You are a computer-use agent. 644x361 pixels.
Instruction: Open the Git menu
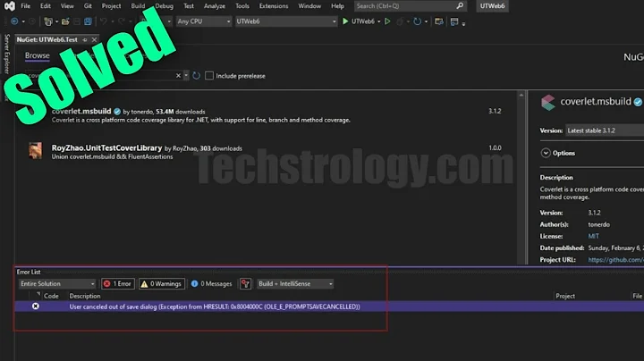coord(88,5)
